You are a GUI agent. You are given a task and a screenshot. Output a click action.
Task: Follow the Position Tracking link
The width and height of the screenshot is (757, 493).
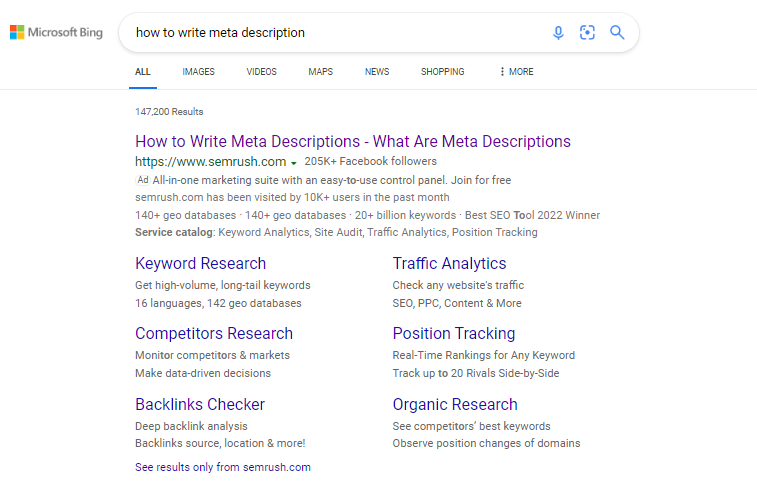point(454,334)
